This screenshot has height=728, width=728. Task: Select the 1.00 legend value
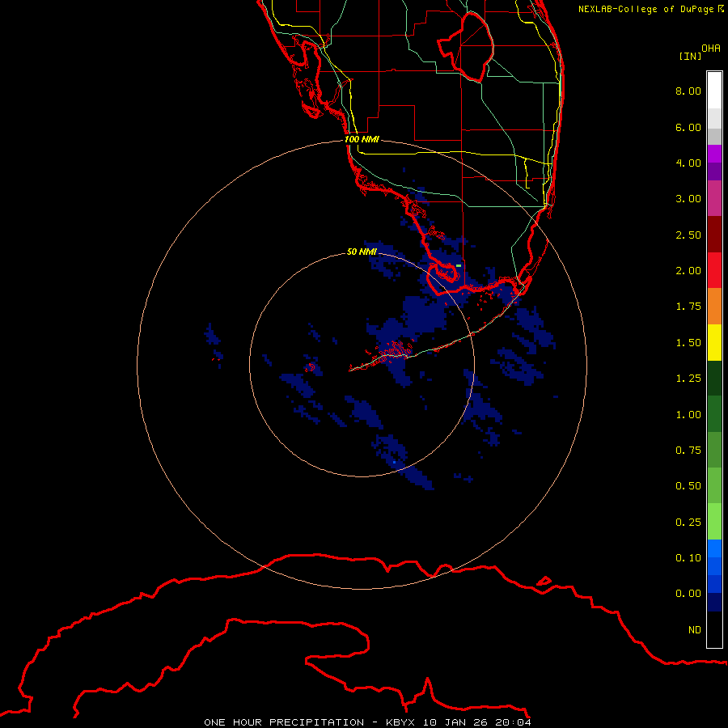pyautogui.click(x=688, y=415)
